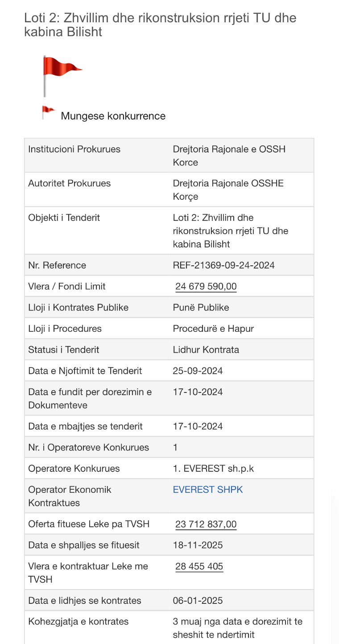Click the Procedurë e Hapur procedure type
Screen dimensions: 339x644
coord(213,329)
